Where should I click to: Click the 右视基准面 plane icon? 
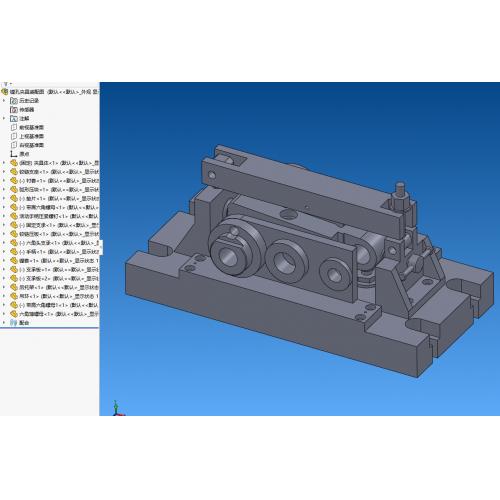click(14, 145)
